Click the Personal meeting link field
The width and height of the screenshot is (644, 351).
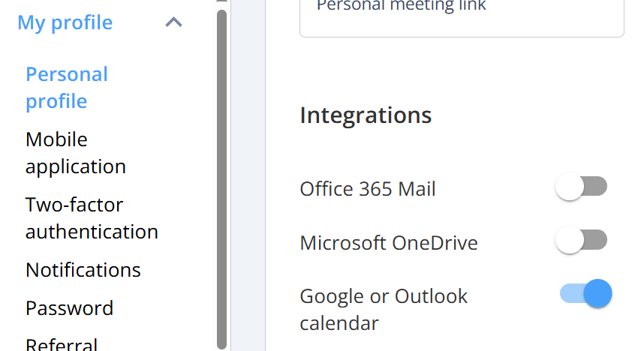pyautogui.click(x=462, y=18)
